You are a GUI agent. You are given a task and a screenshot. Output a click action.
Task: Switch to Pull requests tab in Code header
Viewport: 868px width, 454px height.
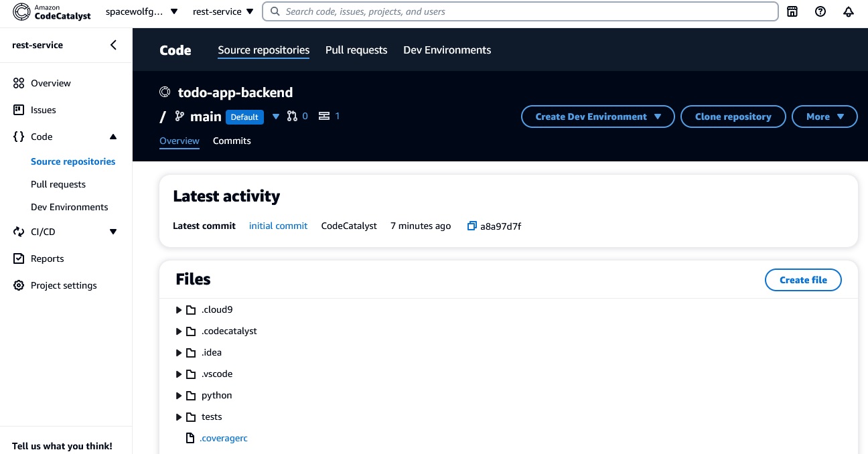(356, 50)
